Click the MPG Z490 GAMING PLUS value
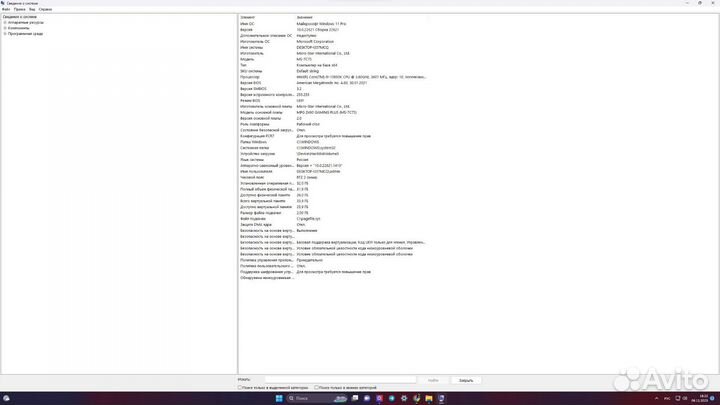Image resolution: width=720 pixels, height=405 pixels. (326, 112)
